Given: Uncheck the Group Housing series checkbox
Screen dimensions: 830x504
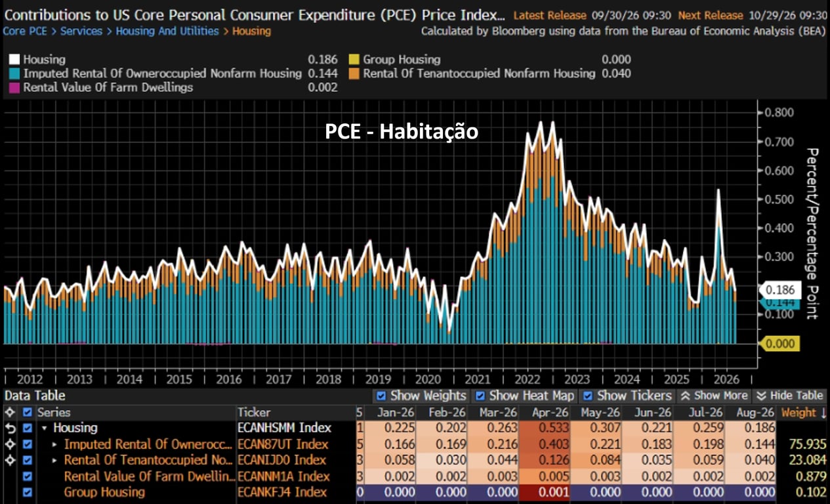Looking at the screenshot, I should pos(27,492).
